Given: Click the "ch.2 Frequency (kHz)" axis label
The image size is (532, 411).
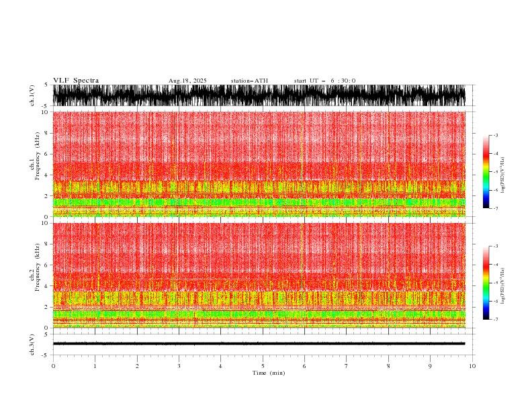Looking at the screenshot, I should [x=35, y=267].
